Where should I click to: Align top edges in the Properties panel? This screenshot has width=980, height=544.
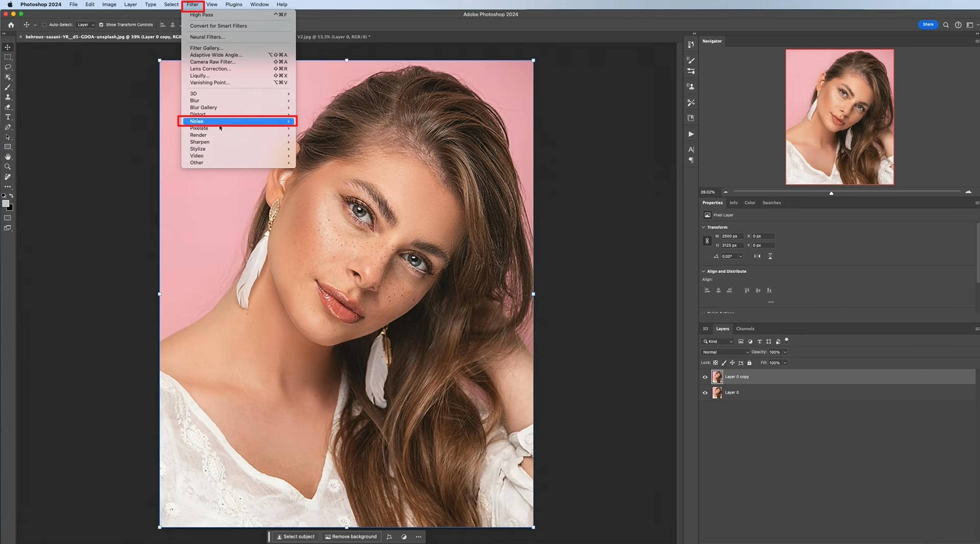click(x=747, y=290)
